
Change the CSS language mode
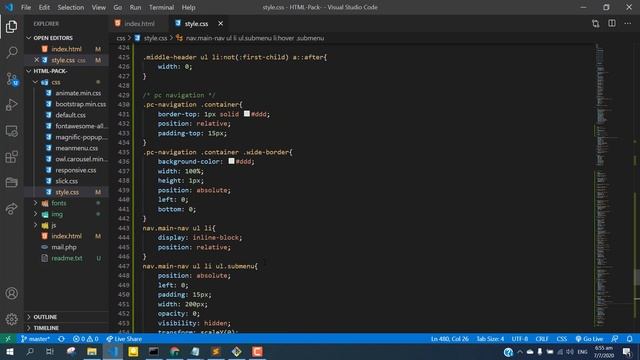562,339
